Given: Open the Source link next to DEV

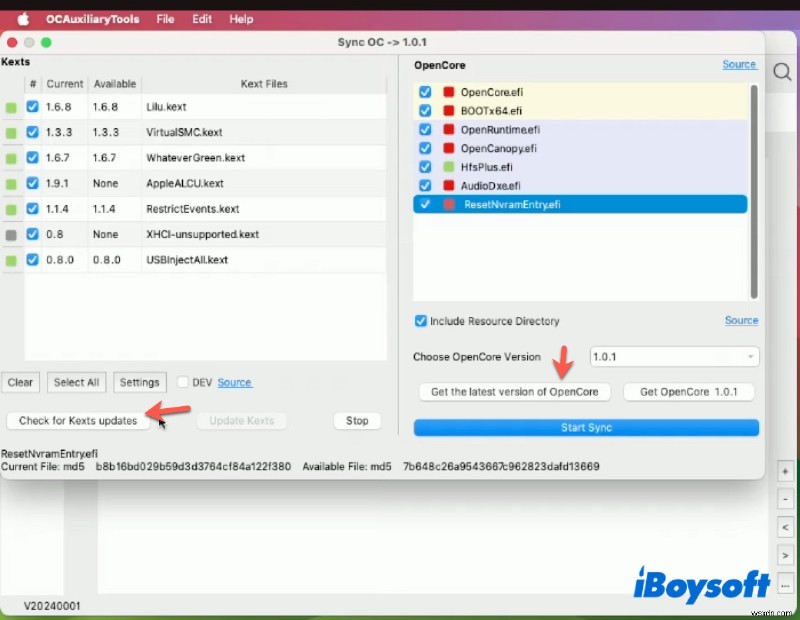Looking at the screenshot, I should pos(235,383).
